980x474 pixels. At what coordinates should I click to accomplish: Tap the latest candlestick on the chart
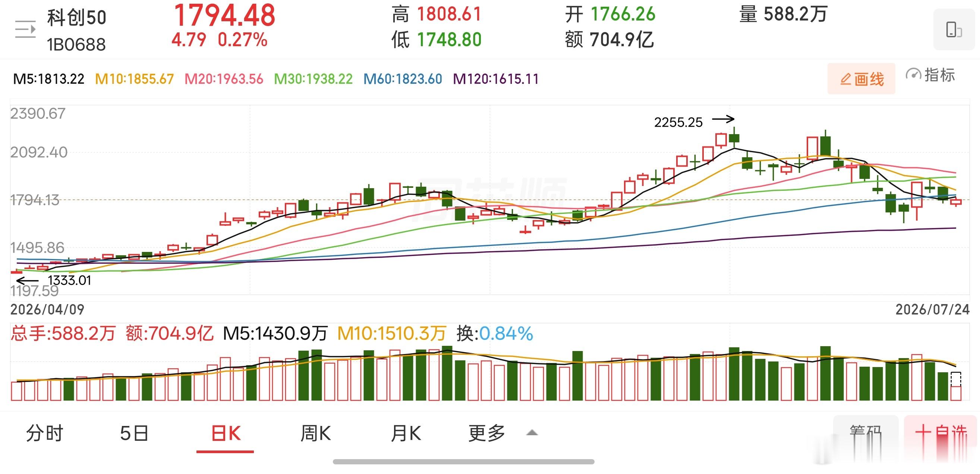[x=956, y=202]
